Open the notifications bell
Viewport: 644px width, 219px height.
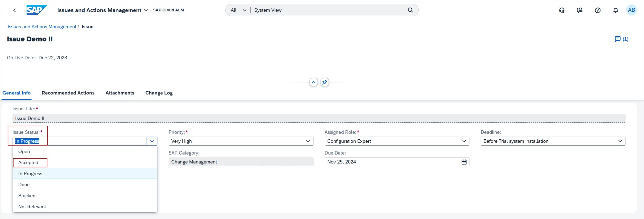(616, 10)
